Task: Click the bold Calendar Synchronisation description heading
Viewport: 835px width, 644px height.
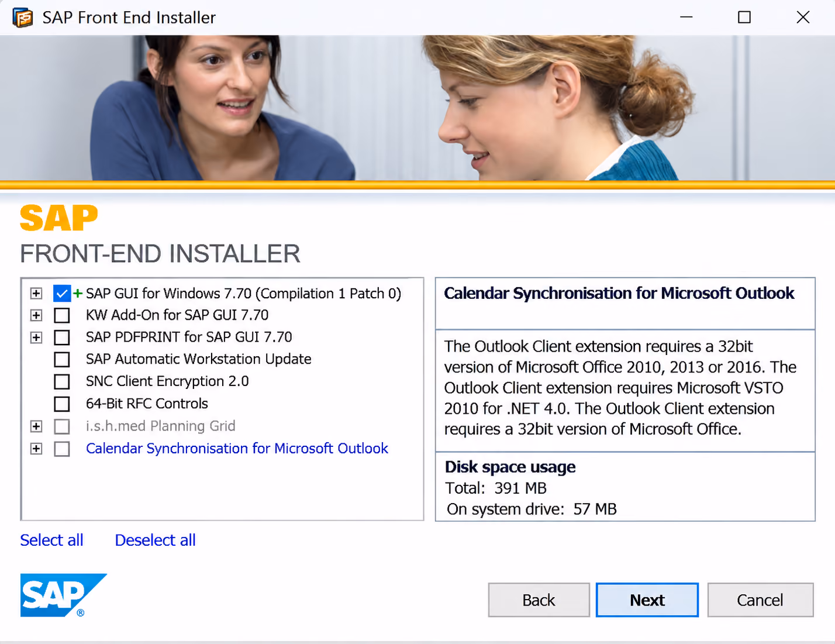Action: point(619,293)
